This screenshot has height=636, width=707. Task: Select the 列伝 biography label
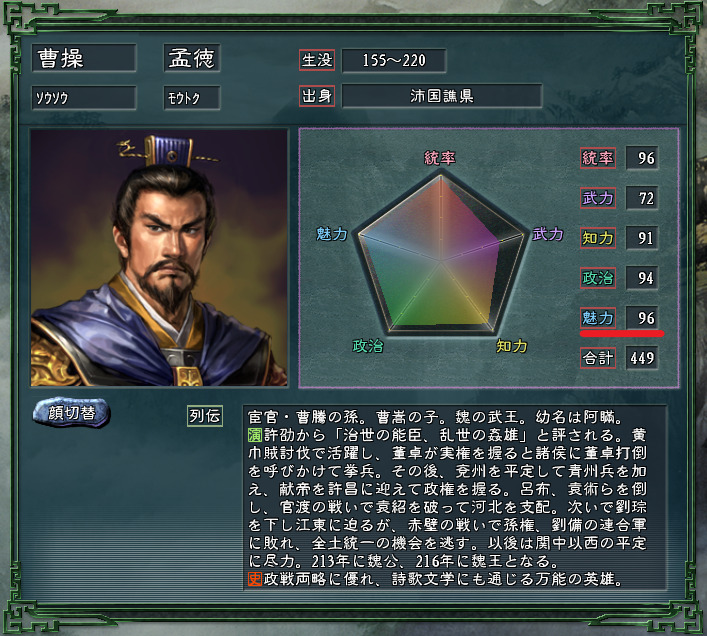coord(205,416)
